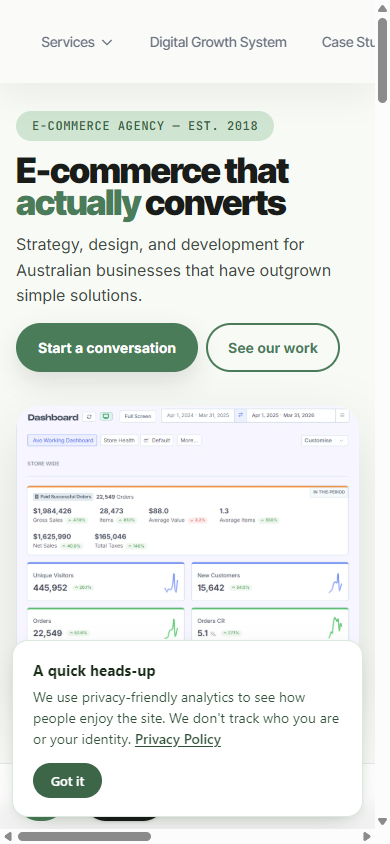
Task: Select the Store Health tab
Action: pyautogui.click(x=119, y=440)
